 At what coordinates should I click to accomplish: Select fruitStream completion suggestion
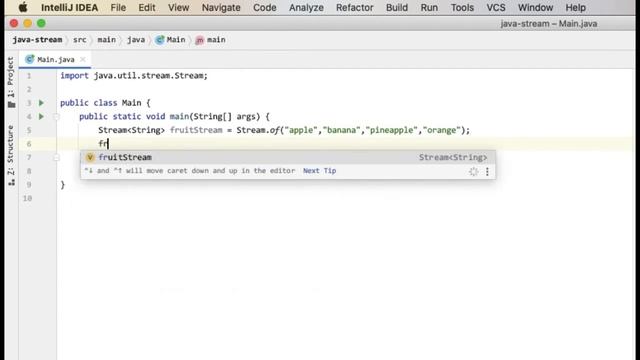[x=288, y=157]
